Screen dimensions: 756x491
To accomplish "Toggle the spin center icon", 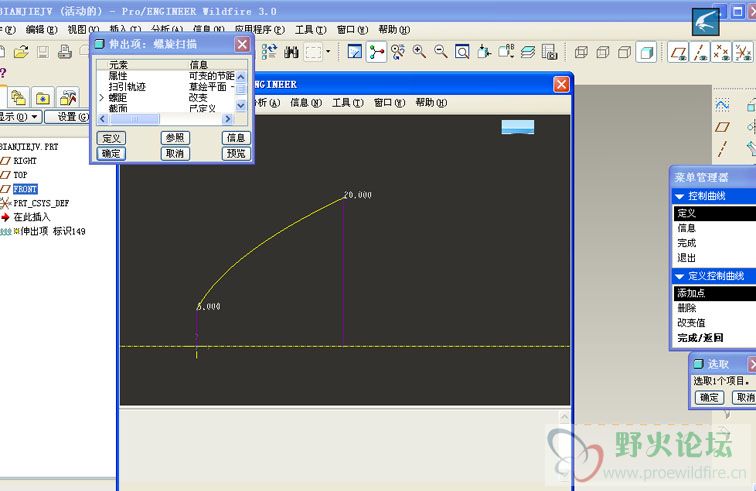I will coord(377,52).
